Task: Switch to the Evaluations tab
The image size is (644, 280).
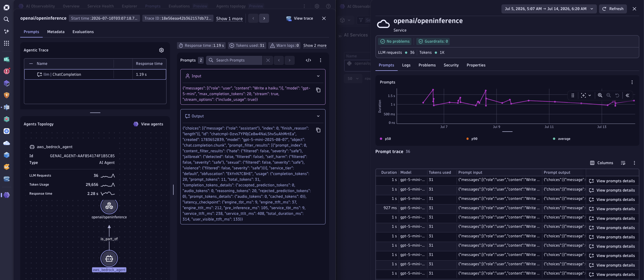Action: click(x=83, y=32)
